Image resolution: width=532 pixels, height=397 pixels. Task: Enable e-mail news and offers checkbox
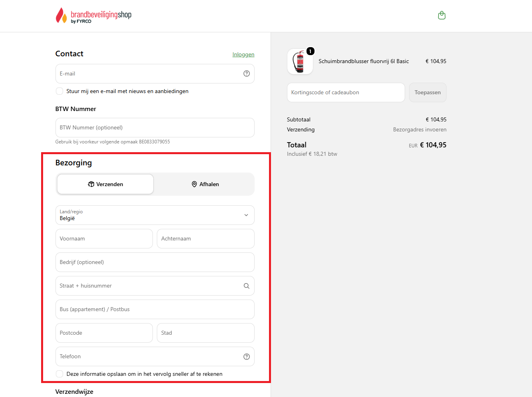(59, 91)
